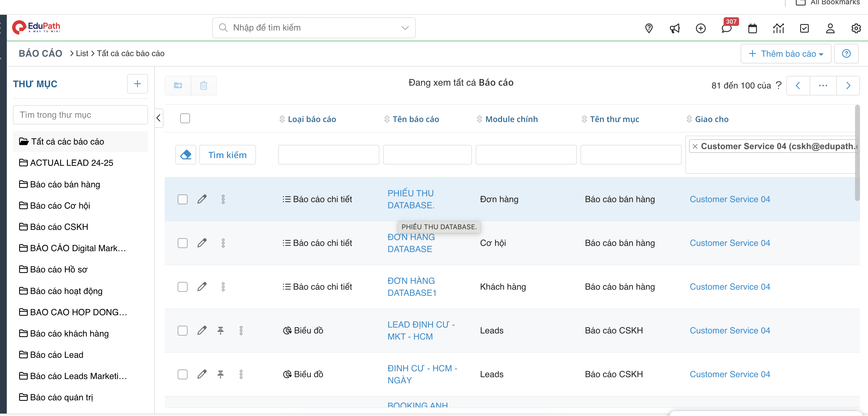Viewport: 868px width, 416px height.
Task: Open chat messages icon with 307 badge
Action: (x=726, y=28)
